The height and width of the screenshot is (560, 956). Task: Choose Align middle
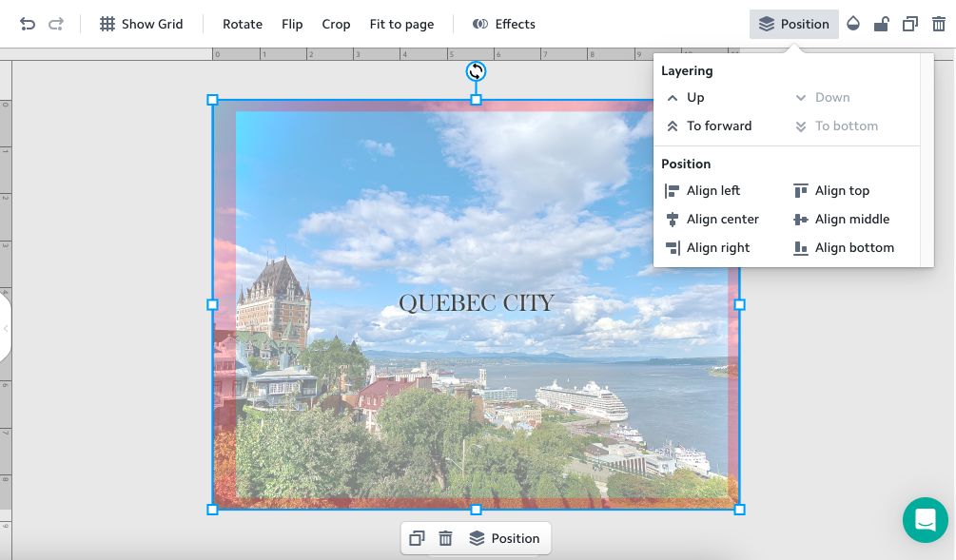coord(842,220)
